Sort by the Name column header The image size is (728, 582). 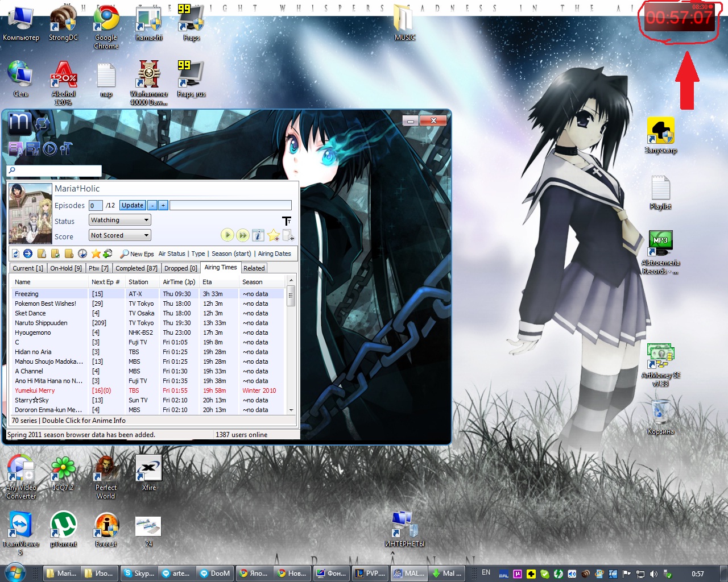(x=49, y=282)
